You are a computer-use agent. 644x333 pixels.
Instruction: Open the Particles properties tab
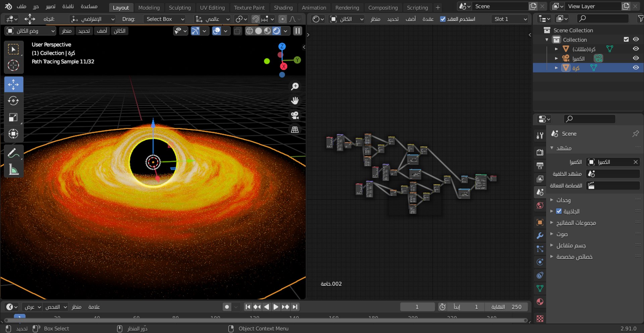tap(540, 249)
